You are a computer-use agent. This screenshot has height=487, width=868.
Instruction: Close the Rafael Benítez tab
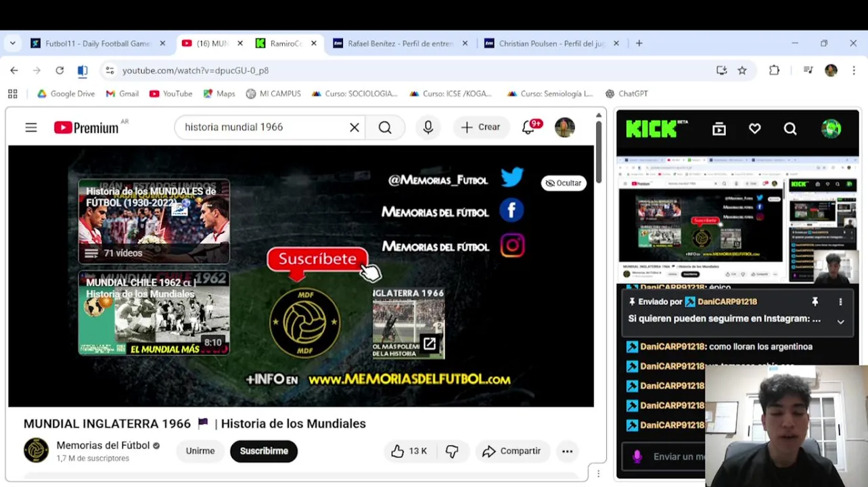coord(465,43)
